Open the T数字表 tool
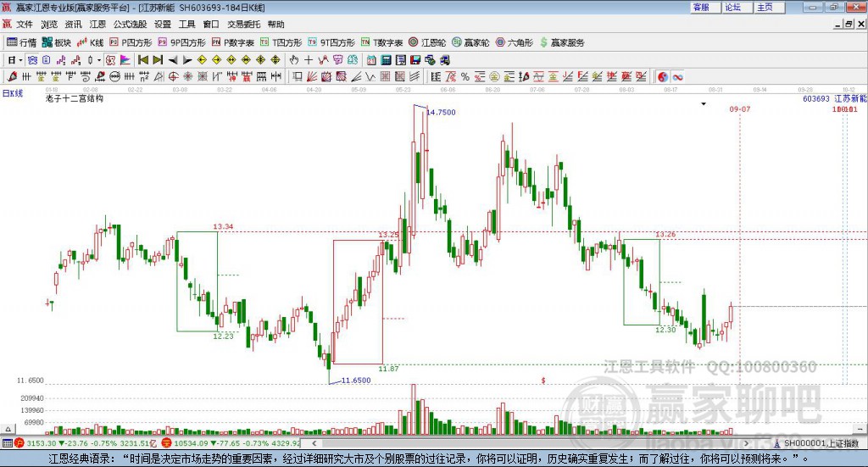868x467 pixels. tap(382, 42)
